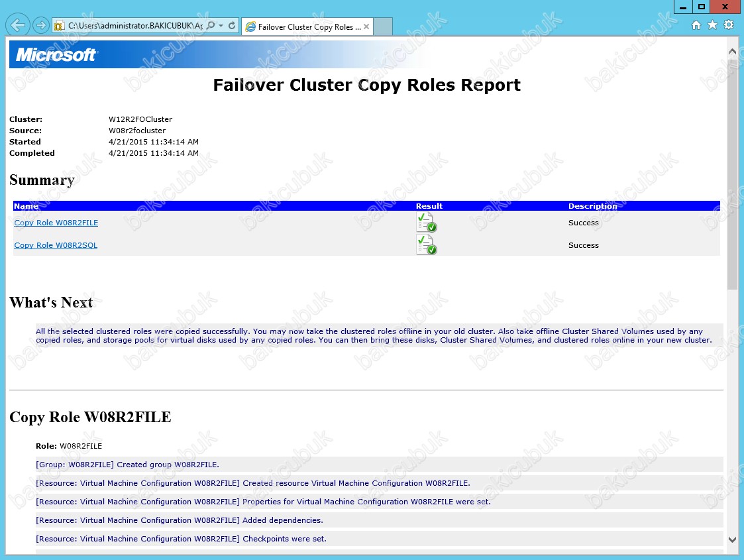
Task: Click the 'Checkpoints were set' log line
Action: pyautogui.click(x=380, y=539)
